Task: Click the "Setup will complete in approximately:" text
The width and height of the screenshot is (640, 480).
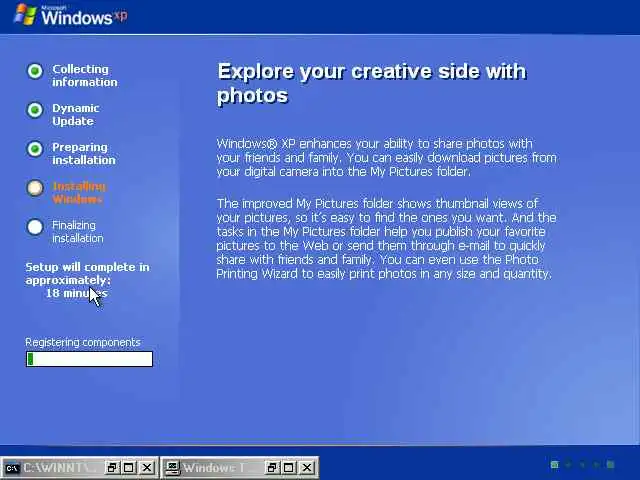Action: 87,273
